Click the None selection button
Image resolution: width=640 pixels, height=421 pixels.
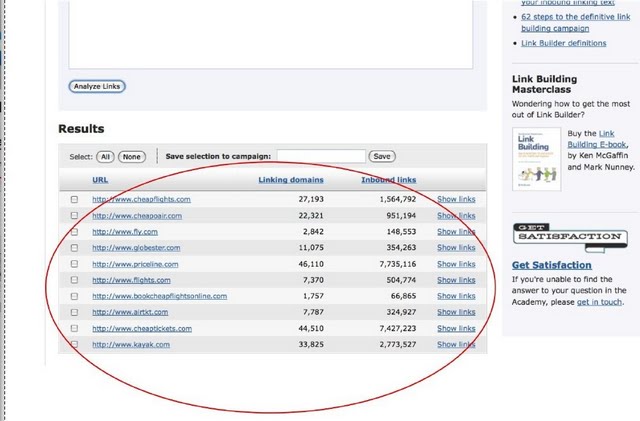(x=132, y=157)
